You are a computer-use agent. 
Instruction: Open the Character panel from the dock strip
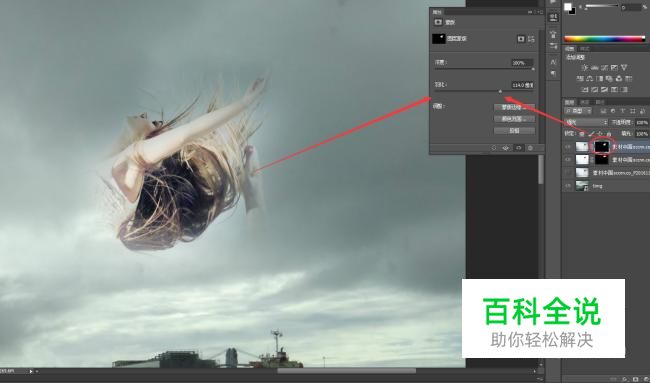click(x=553, y=61)
